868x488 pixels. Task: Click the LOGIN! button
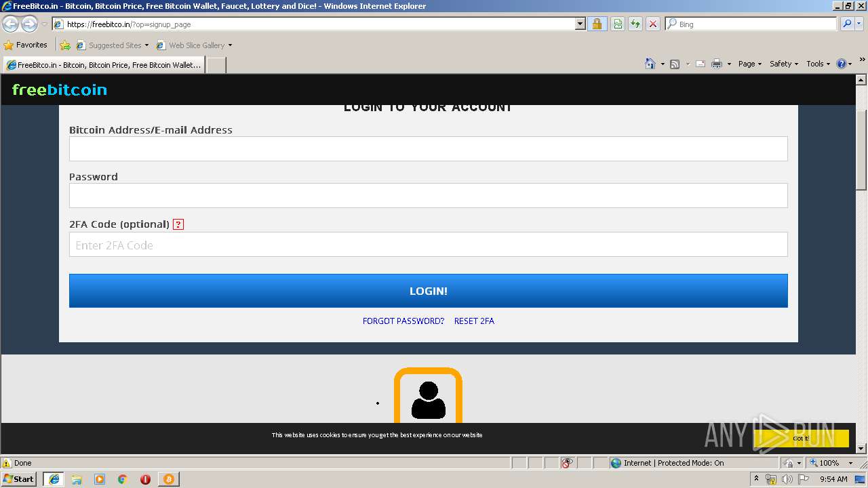coord(428,291)
